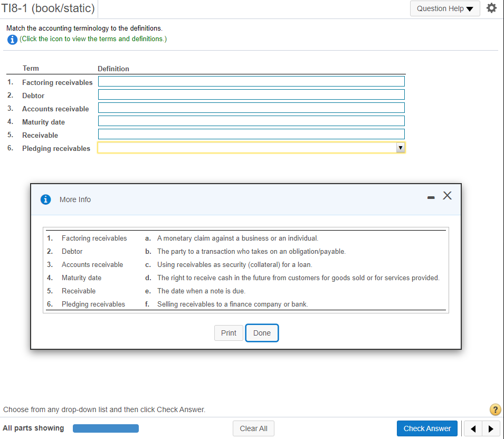Open definition dropdown for Debtor

coord(251,94)
